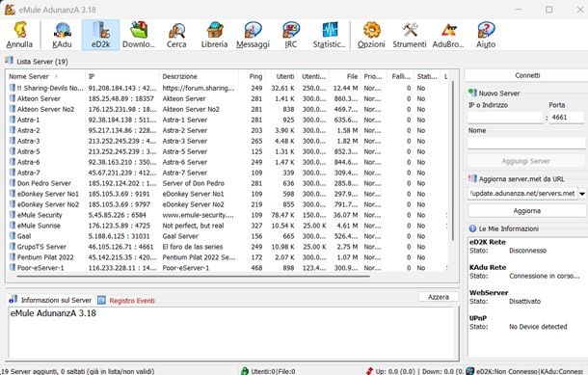Open the IRC chat window
The height and width of the screenshot is (375, 588).
point(291,36)
